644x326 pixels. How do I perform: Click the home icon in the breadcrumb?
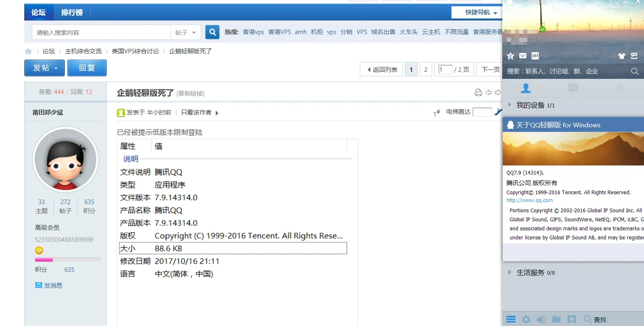coord(28,51)
